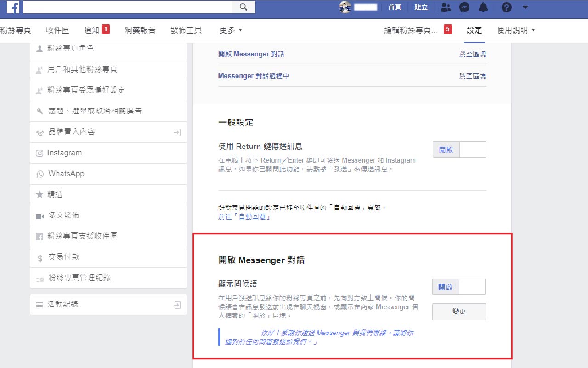Screen dimensions: 588x368
Task: Expand the 使用說明 dropdown
Action: pos(516,30)
